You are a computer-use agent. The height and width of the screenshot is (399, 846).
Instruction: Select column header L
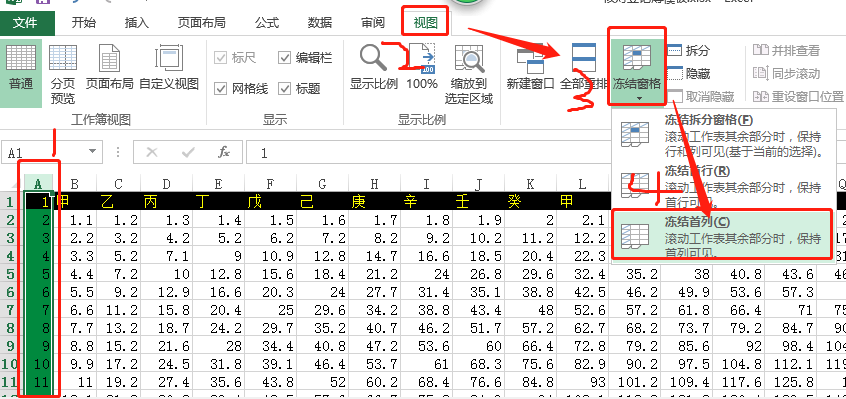coord(582,184)
